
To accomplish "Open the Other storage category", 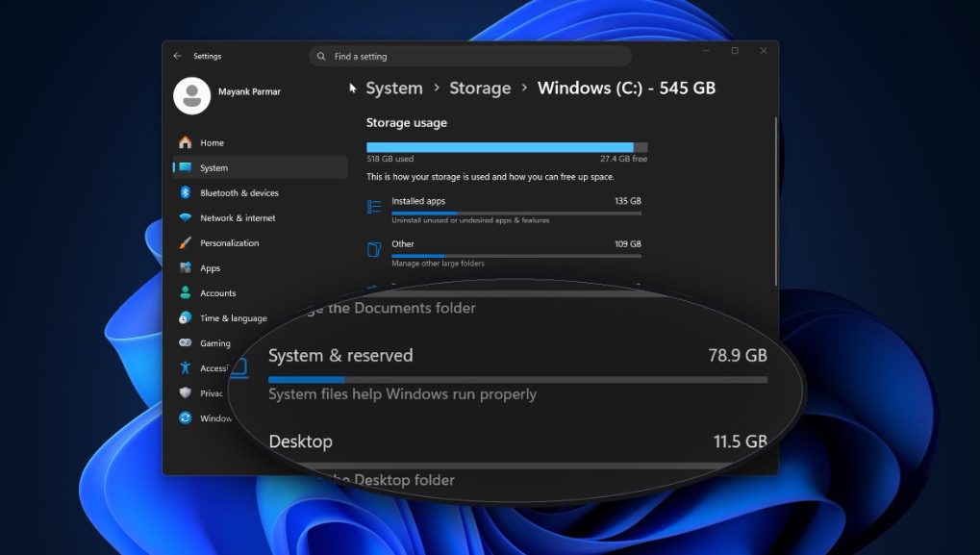I will point(504,253).
